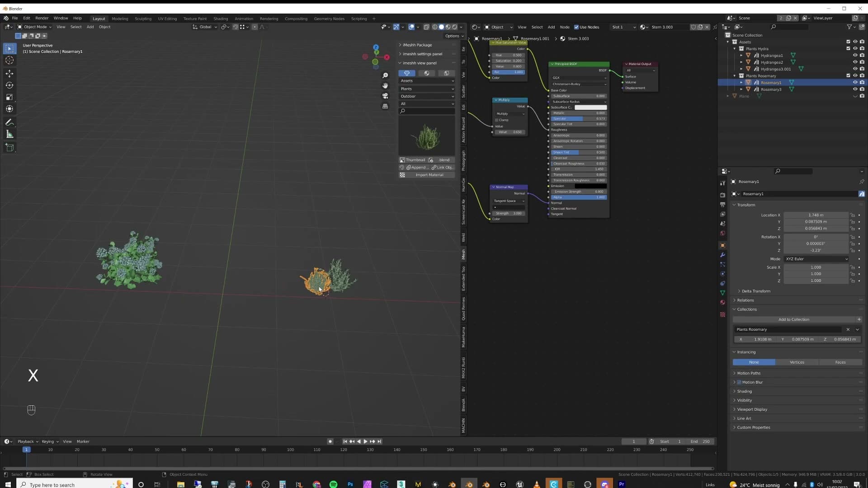The image size is (868, 488).
Task: Click Link Obj button in iMeshh panel
Action: click(x=443, y=168)
